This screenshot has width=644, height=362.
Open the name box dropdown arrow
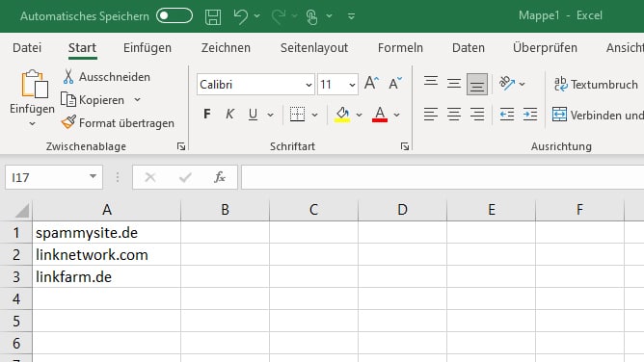pyautogui.click(x=94, y=177)
